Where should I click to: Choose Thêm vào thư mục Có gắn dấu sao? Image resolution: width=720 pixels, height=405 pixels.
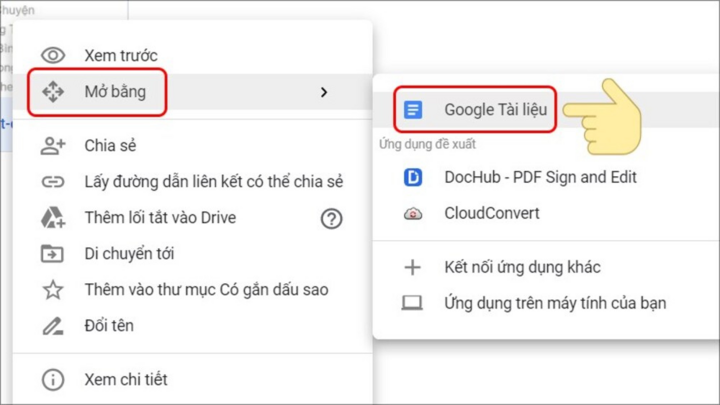click(x=192, y=290)
